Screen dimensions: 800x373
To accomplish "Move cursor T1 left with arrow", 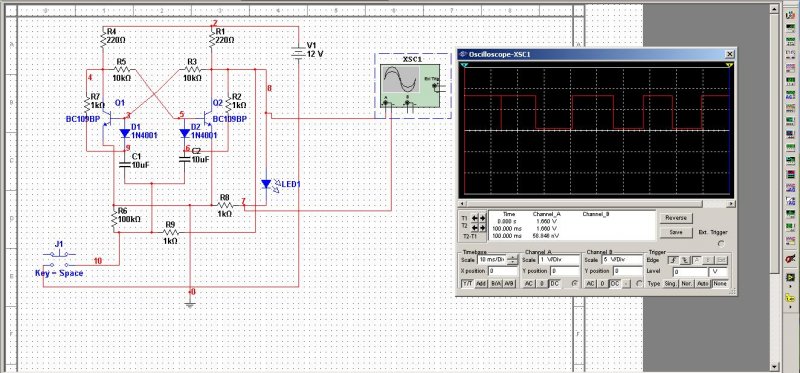I will pos(475,218).
